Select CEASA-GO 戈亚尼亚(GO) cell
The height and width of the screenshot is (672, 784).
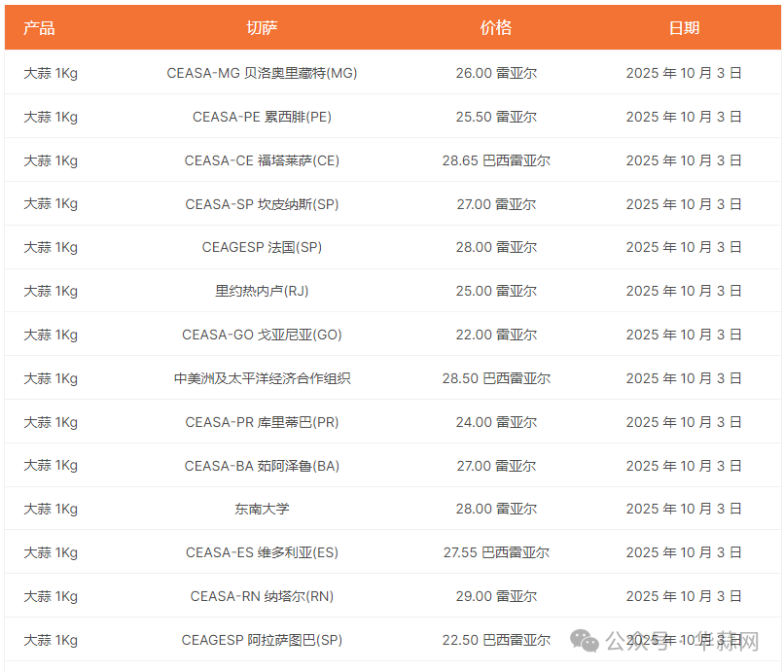262,335
